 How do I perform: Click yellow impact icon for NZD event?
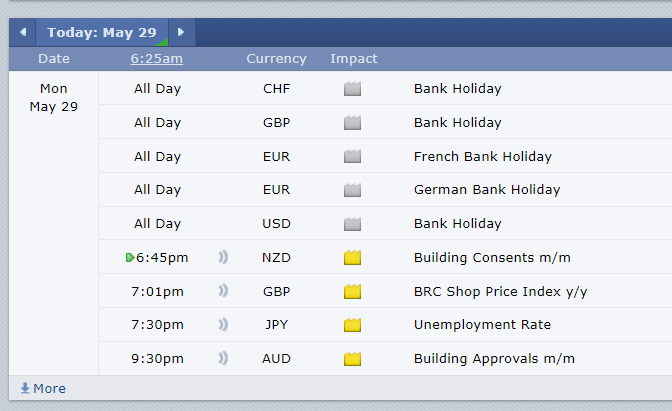(352, 258)
